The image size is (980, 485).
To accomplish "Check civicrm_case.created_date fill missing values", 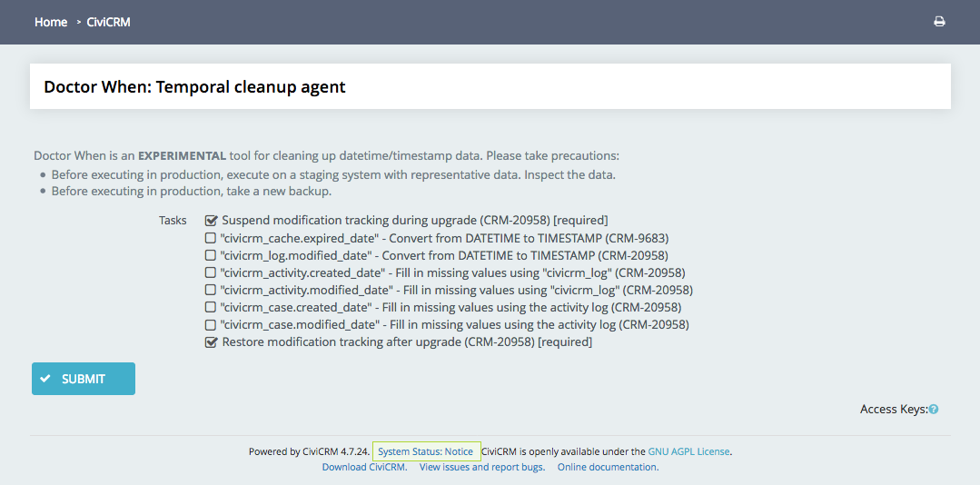I will (211, 308).
